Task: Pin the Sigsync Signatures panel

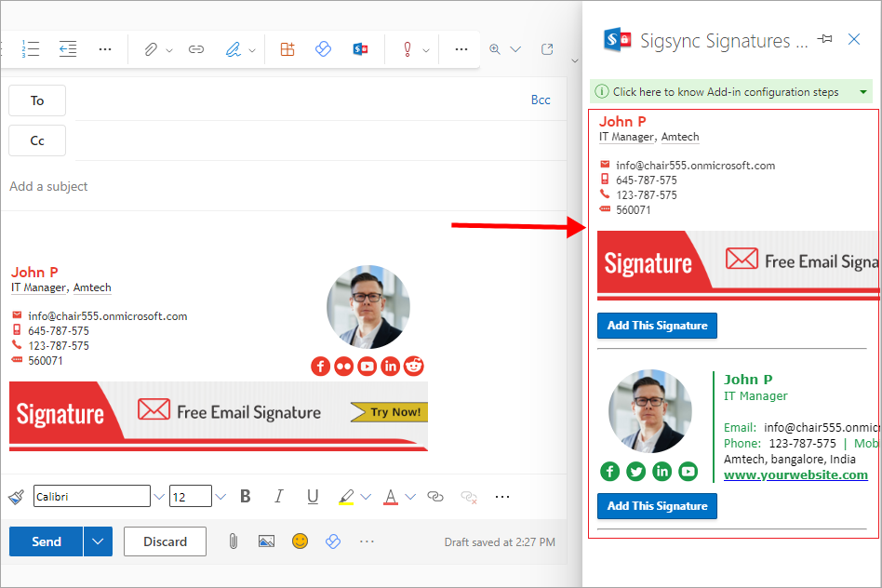Action: coord(824,39)
